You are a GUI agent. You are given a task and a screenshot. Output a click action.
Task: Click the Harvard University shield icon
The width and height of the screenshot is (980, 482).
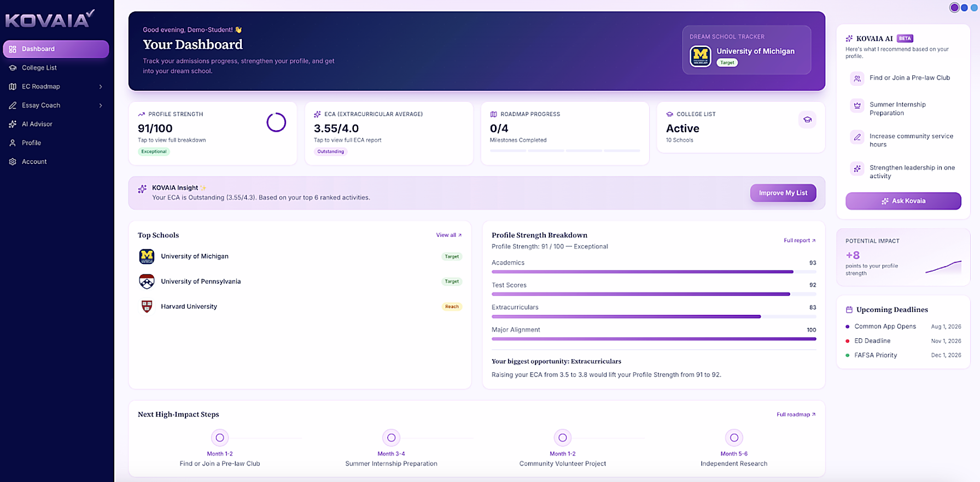tap(147, 307)
